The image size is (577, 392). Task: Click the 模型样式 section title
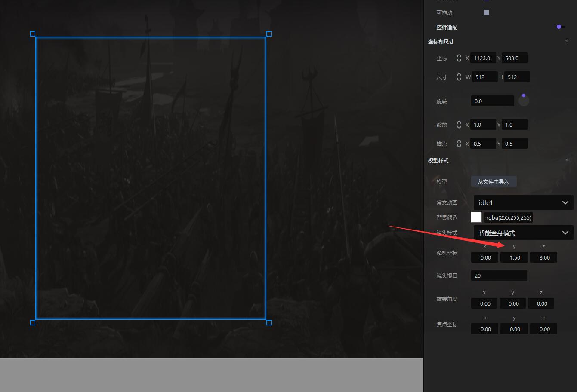[x=438, y=160]
